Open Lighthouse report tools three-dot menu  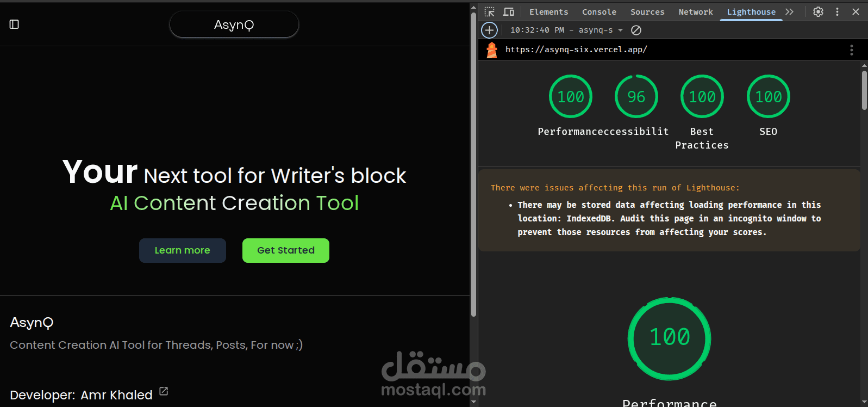pyautogui.click(x=851, y=50)
